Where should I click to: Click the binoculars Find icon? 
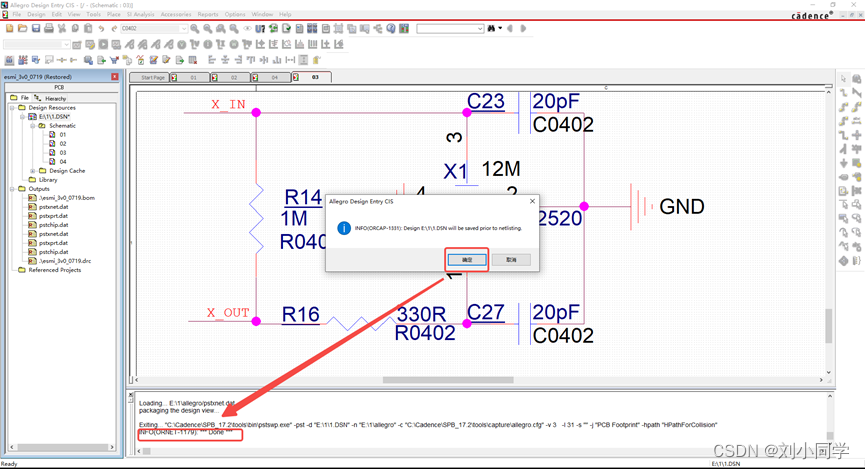(x=491, y=29)
